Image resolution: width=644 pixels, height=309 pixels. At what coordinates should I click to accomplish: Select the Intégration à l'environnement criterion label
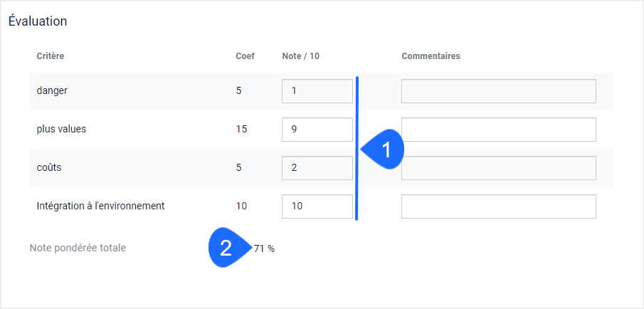[x=100, y=206]
